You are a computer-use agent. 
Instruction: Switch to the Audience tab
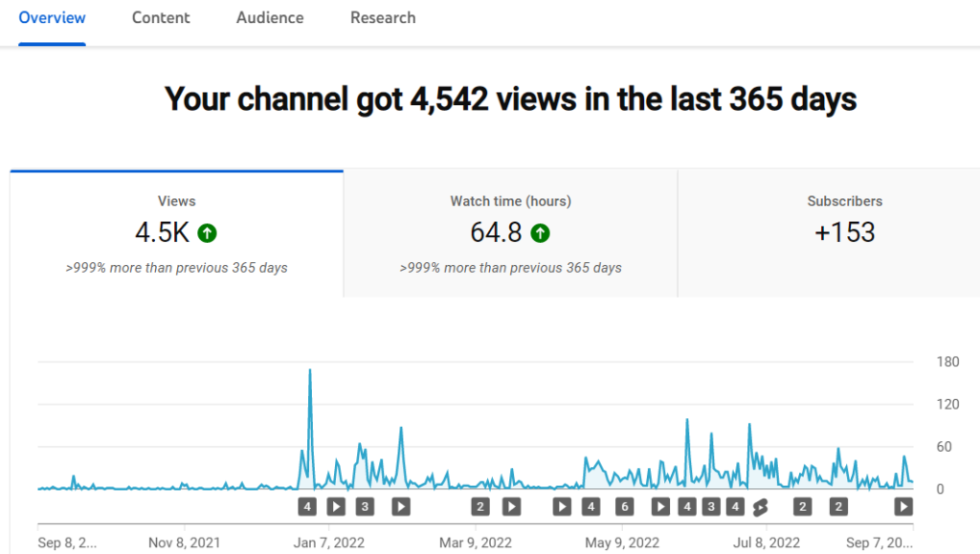point(270,18)
